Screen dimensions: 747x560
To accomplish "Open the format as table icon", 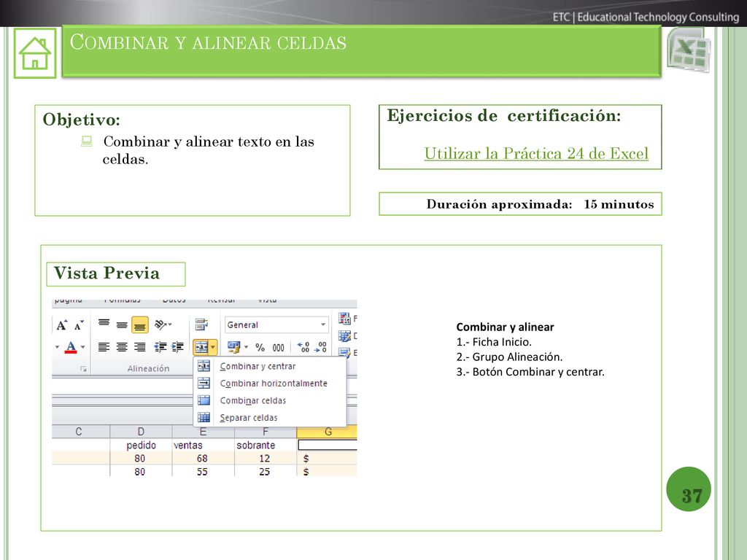I will point(344,335).
